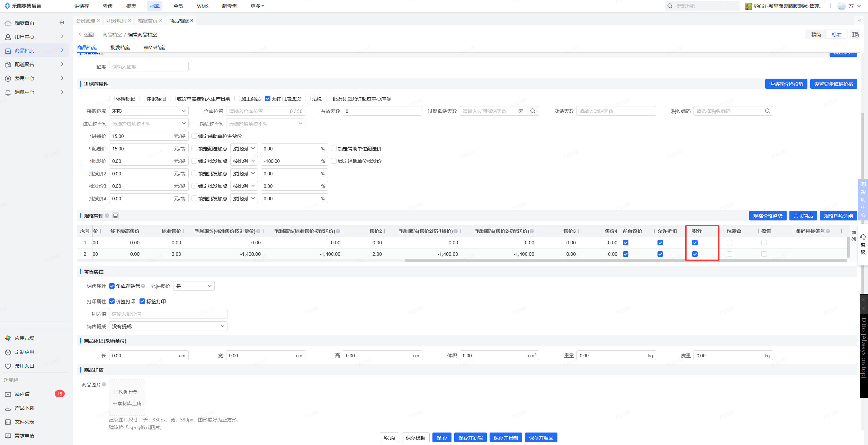Switch to 积分规则 page tab
868x445 pixels.
(117, 21)
